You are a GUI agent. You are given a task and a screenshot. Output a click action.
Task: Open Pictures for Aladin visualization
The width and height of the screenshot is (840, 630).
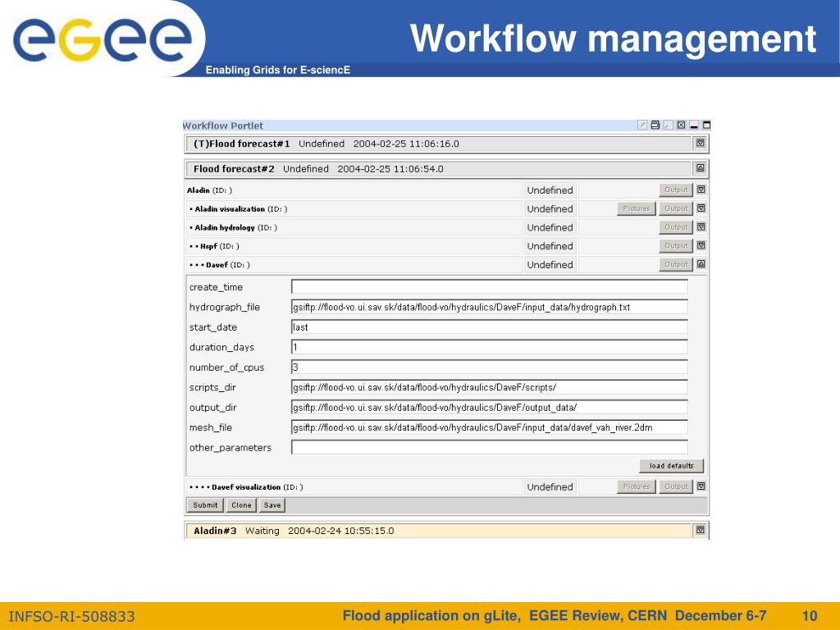point(637,208)
